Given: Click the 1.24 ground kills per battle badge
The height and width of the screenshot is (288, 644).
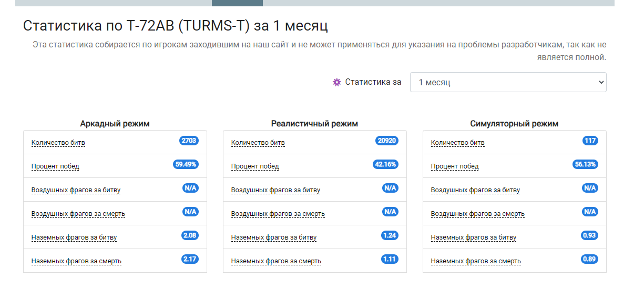Looking at the screenshot, I should (x=390, y=235).
